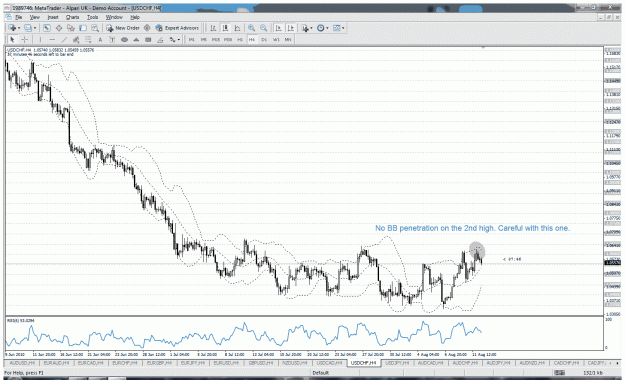
Task: Open the Indicators list icon
Action: point(305,28)
